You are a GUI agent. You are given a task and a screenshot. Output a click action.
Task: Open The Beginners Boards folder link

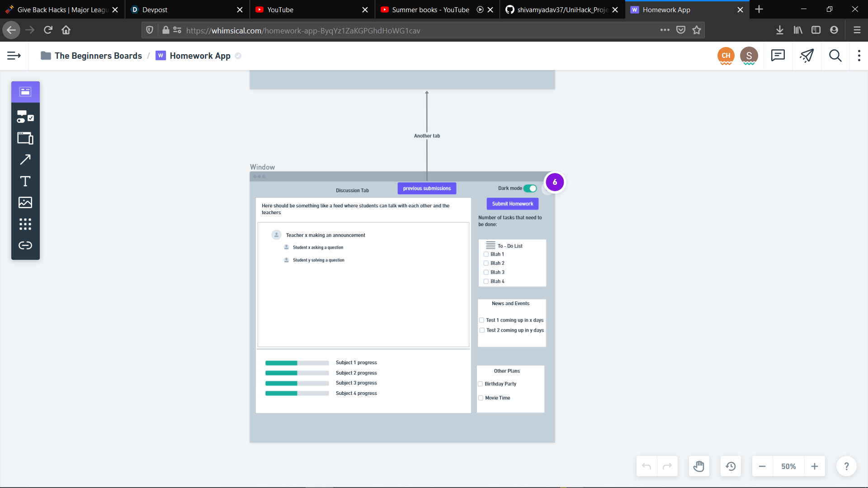[98, 56]
